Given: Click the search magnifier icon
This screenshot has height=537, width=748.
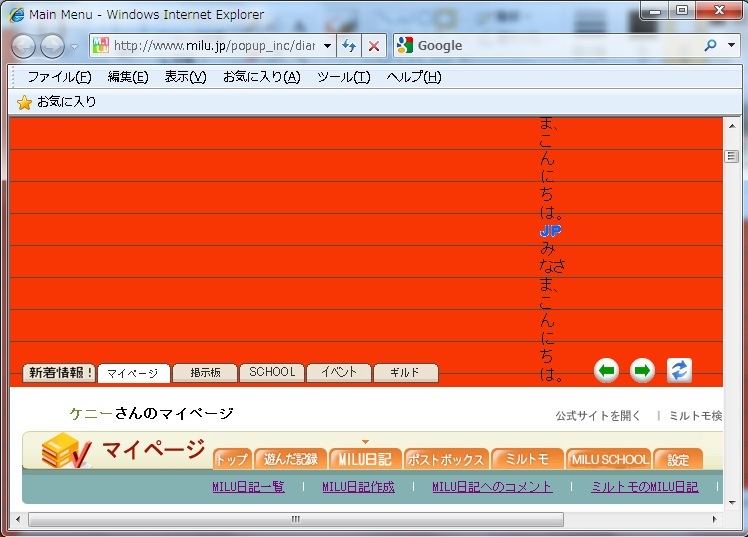Looking at the screenshot, I should (711, 45).
